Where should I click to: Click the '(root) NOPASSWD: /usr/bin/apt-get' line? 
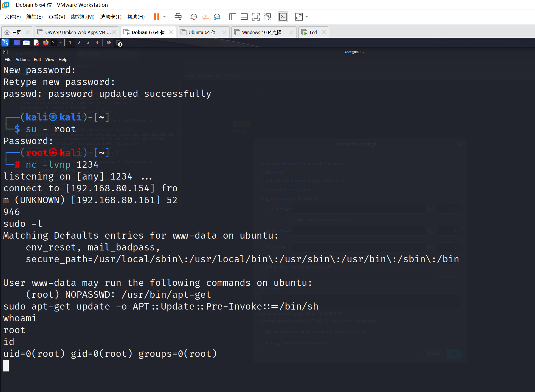click(x=118, y=294)
